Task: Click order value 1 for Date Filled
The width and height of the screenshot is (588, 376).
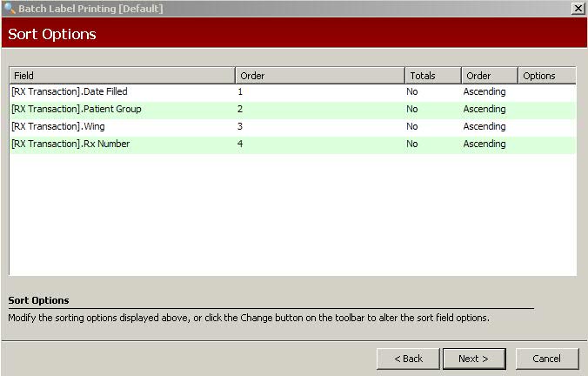Action: point(240,91)
